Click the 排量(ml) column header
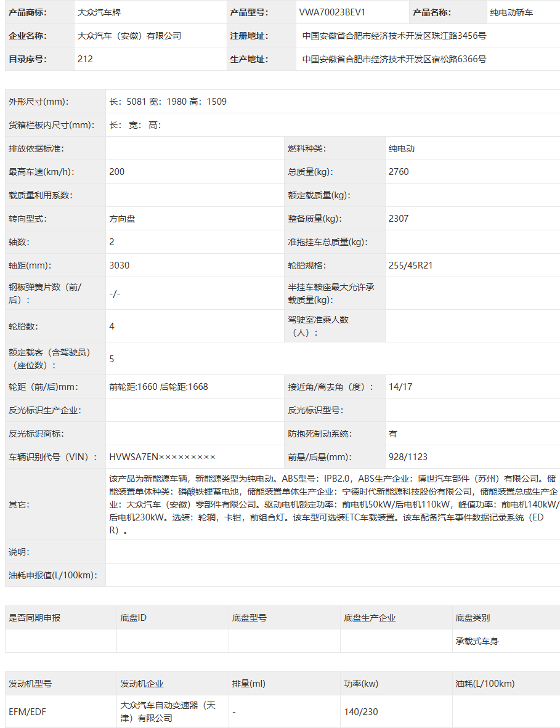The height and width of the screenshot is (728, 560). coord(249,684)
